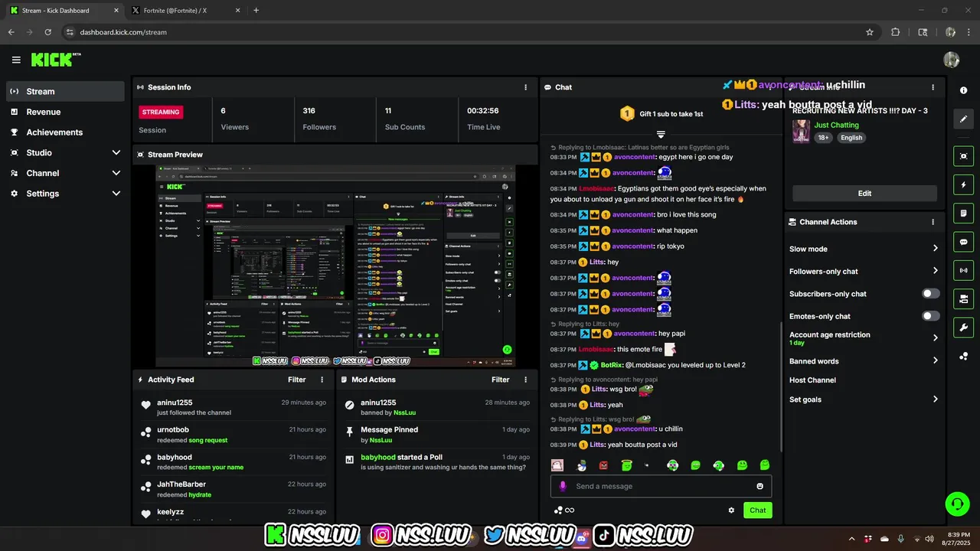The image size is (980, 551).
Task: Click the wrench tools icon in right sidebar
Action: coord(963,328)
